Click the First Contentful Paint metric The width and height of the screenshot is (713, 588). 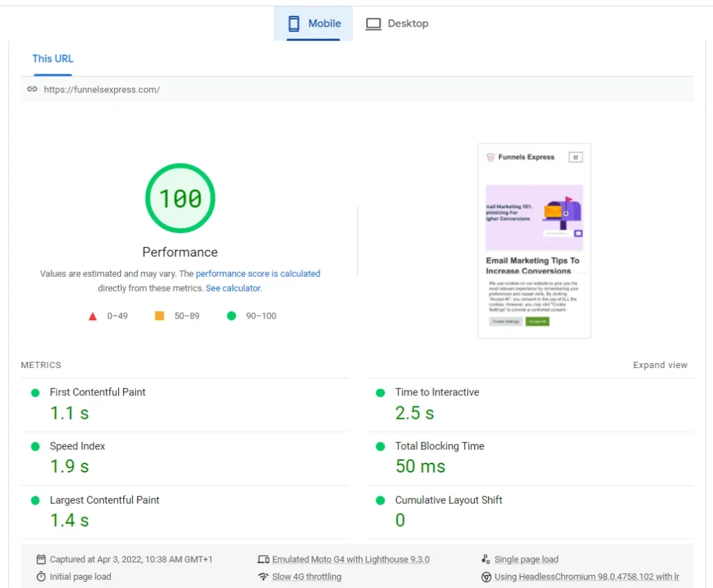pyautogui.click(x=97, y=392)
